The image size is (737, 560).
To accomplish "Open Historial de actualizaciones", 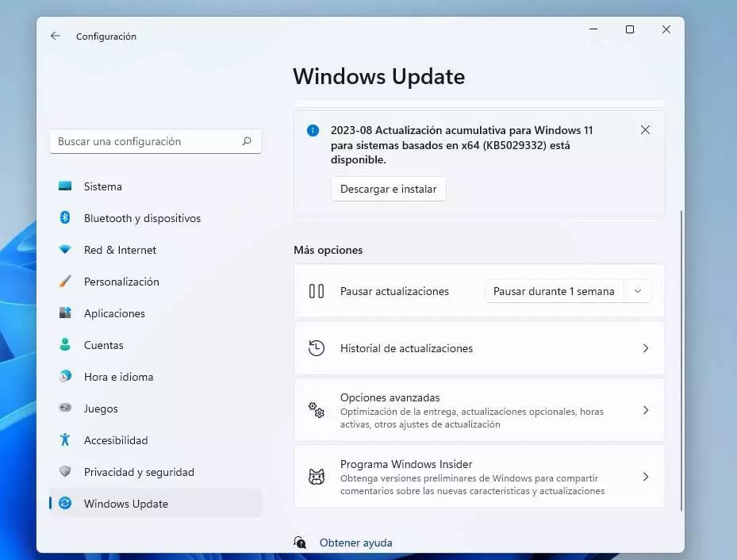I will (x=479, y=348).
